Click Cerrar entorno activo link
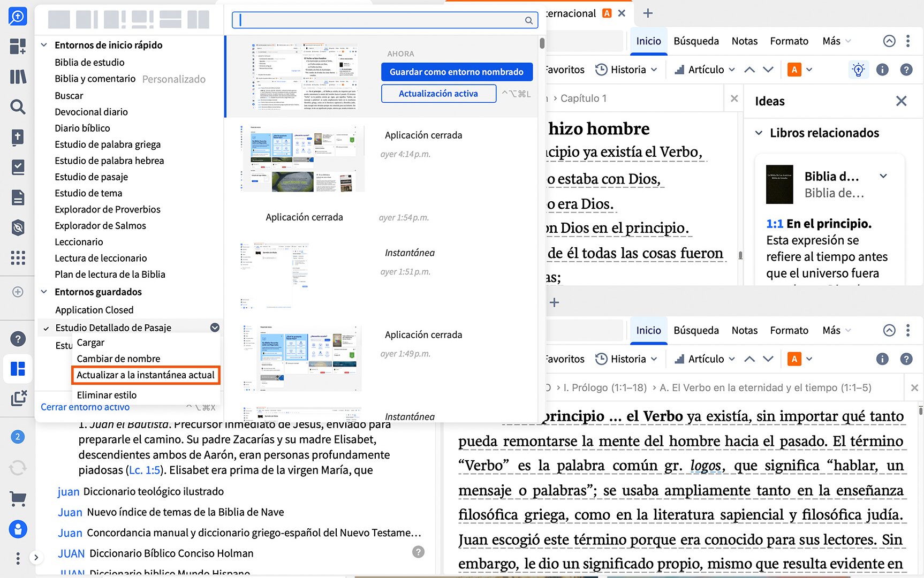 pos(85,407)
